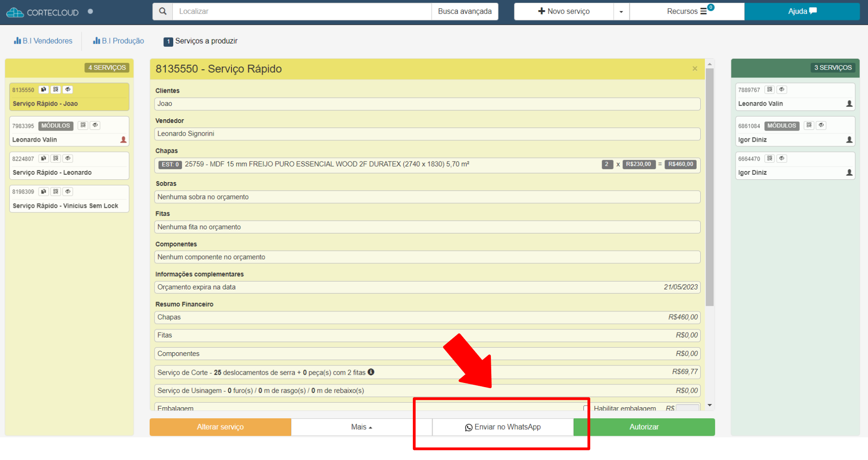868x460 pixels.
Task: Toggle the eye visibility icon on service 8198309
Action: [68, 191]
